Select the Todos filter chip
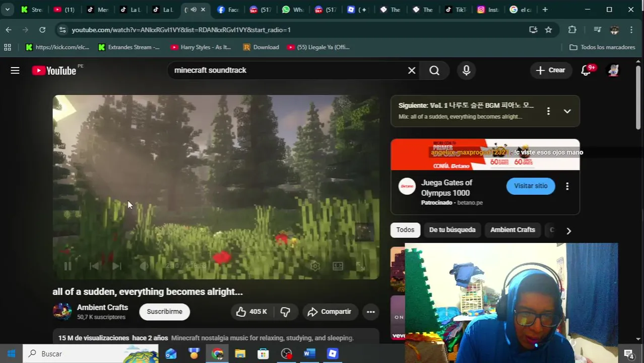 pyautogui.click(x=405, y=230)
